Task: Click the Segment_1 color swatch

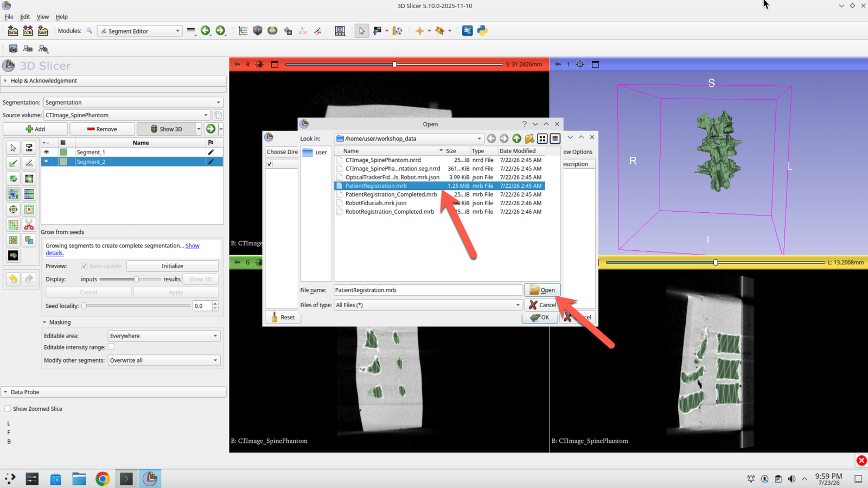Action: coord(63,153)
